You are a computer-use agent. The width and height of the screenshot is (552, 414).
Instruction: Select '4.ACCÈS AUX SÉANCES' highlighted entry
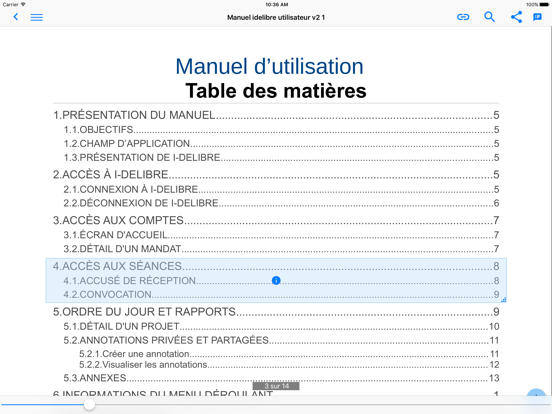click(x=276, y=266)
